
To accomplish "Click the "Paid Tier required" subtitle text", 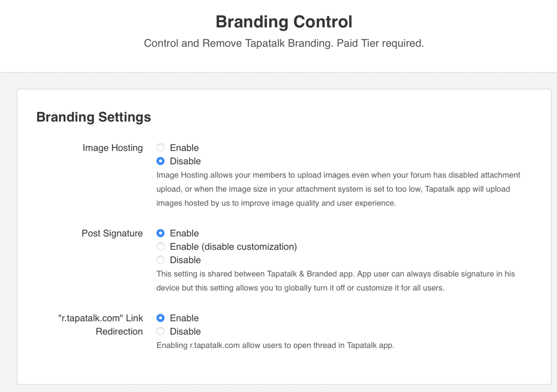I will click(380, 43).
